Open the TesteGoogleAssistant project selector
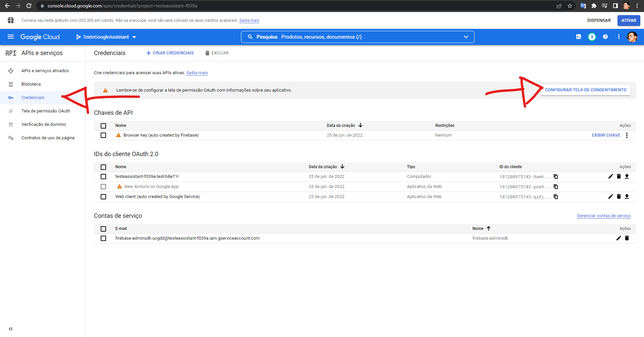 click(x=105, y=37)
